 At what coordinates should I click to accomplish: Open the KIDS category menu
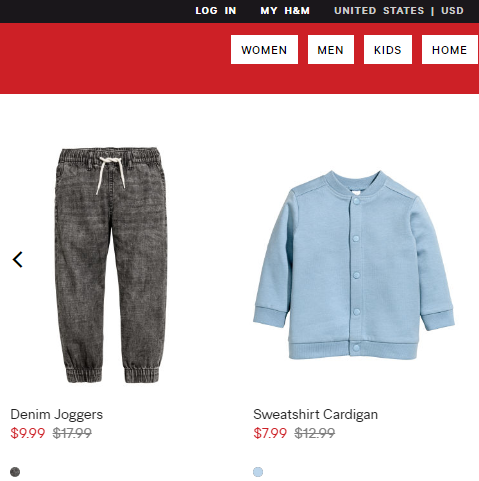(388, 50)
